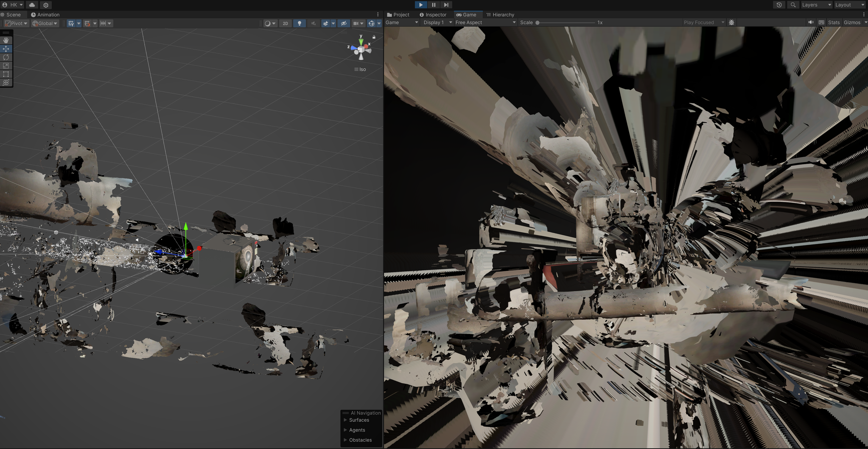This screenshot has width=868, height=449.
Task: Open the Layout dropdown
Action: coord(850,5)
